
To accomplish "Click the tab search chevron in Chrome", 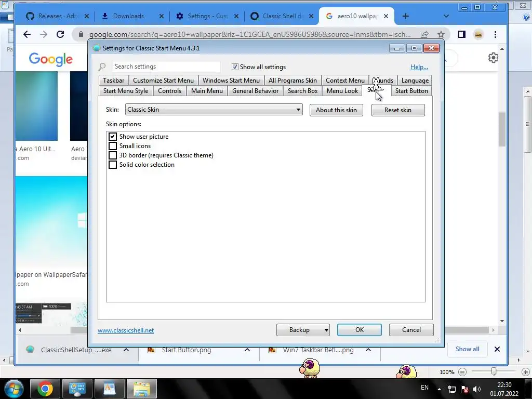I will pyautogui.click(x=446, y=16).
